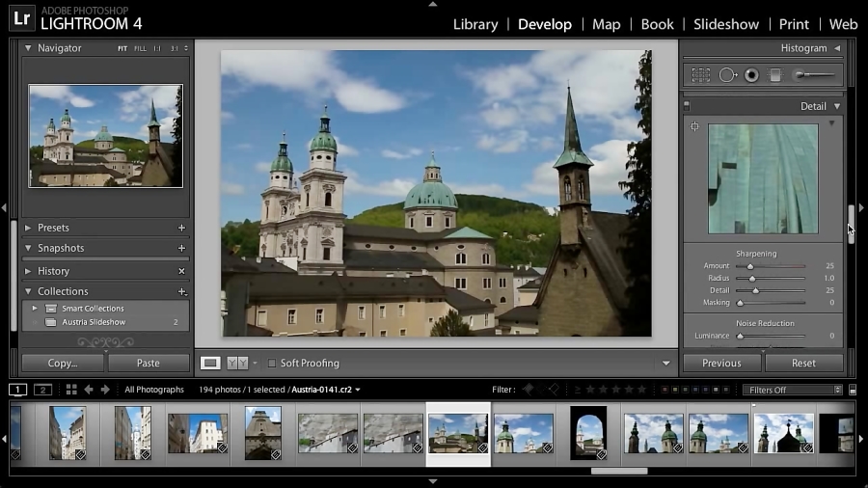
Task: Open Austria-0141.cr2 filename dropdown
Action: click(x=358, y=390)
